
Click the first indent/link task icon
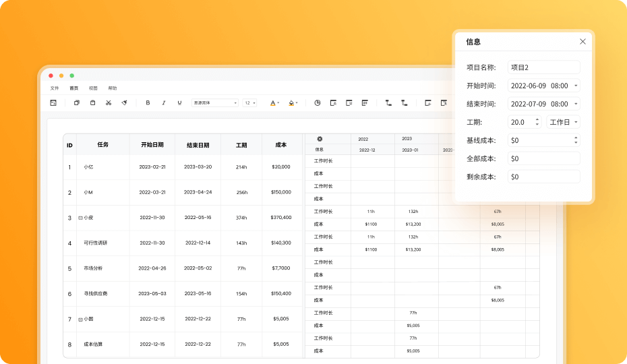tap(388, 103)
